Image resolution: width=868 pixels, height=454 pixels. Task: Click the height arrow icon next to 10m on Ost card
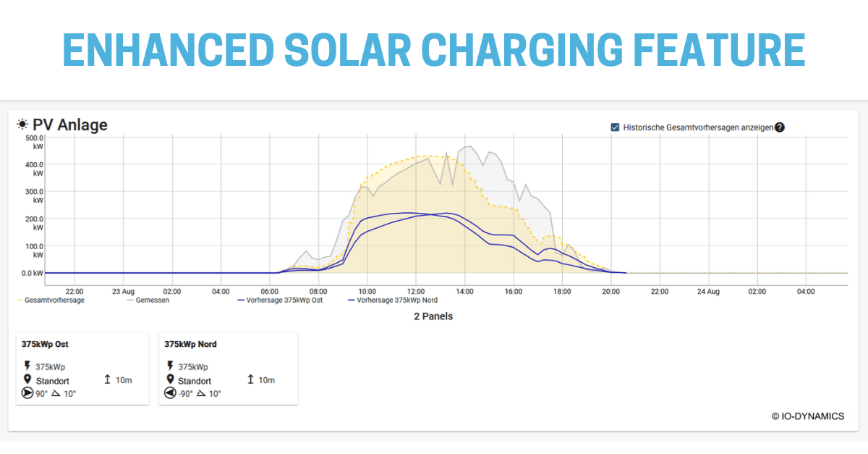[x=107, y=379]
